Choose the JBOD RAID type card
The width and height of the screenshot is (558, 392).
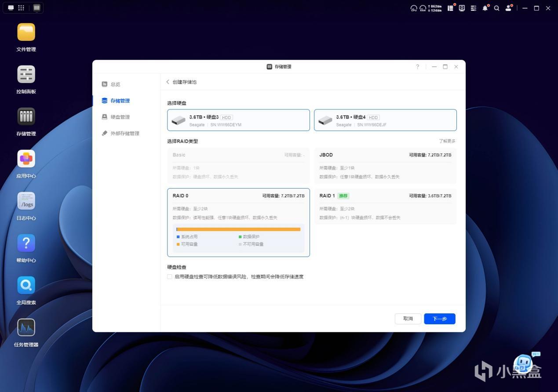385,165
